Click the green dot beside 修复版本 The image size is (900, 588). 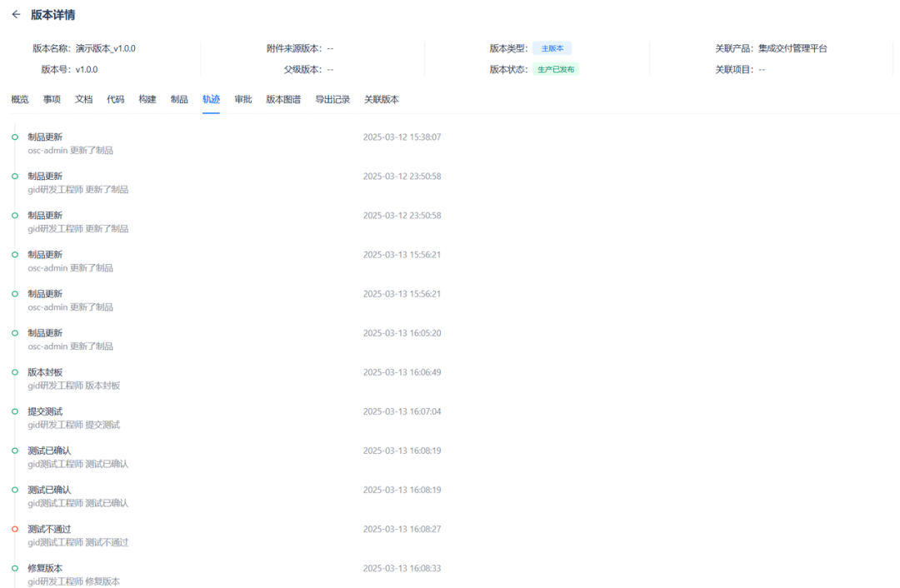[x=15, y=568]
